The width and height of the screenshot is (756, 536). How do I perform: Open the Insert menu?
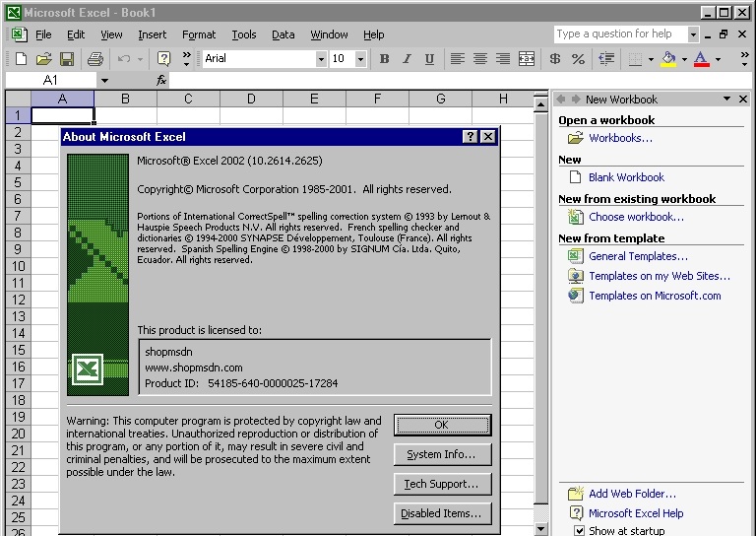[152, 34]
